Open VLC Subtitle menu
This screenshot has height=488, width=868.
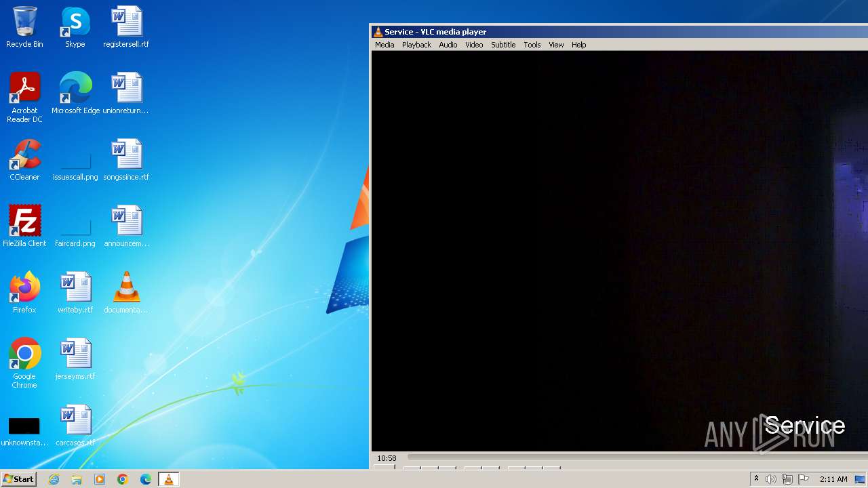tap(503, 45)
